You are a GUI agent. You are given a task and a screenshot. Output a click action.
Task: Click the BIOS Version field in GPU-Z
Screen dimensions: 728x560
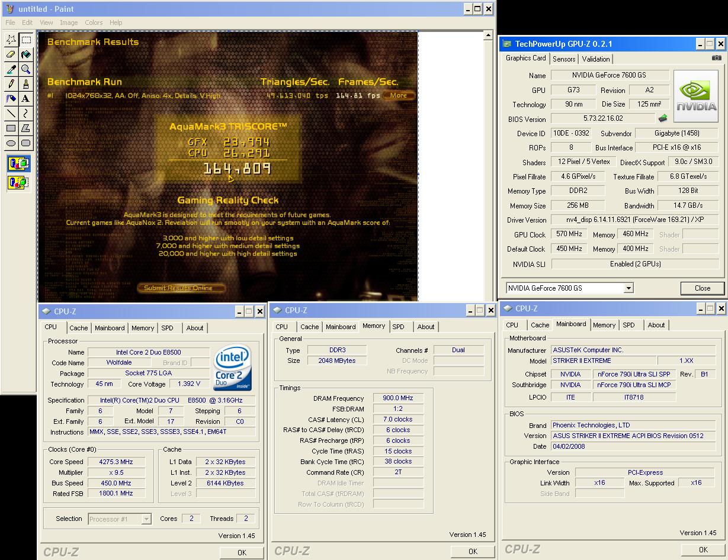click(x=603, y=118)
